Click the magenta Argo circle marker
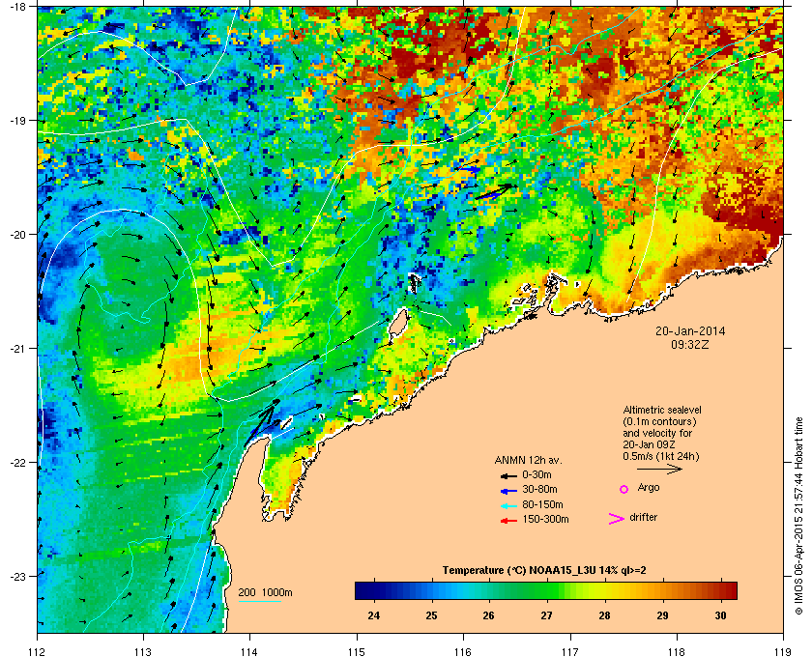This screenshot has height=657, width=812. (624, 489)
